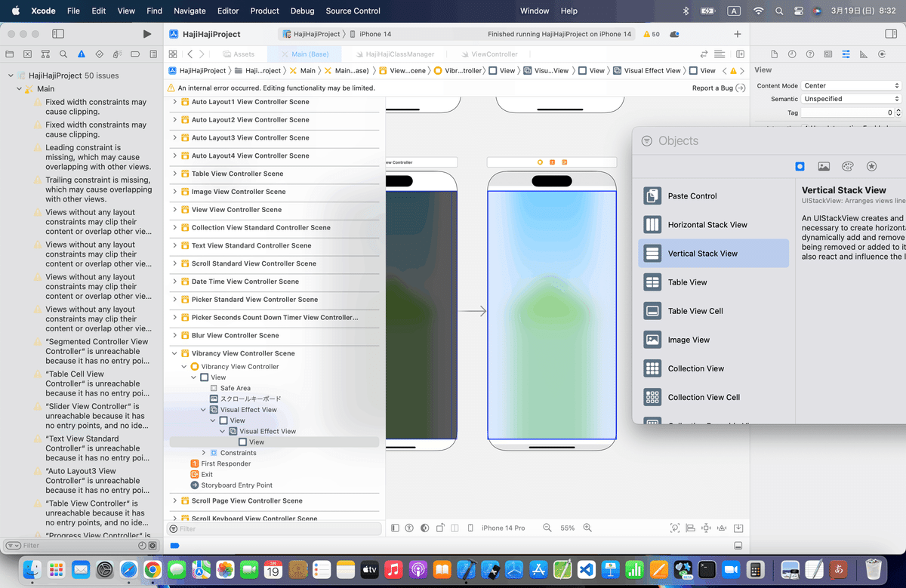The height and width of the screenshot is (588, 906).
Task: Open the Content Mode dropdown
Action: point(851,86)
